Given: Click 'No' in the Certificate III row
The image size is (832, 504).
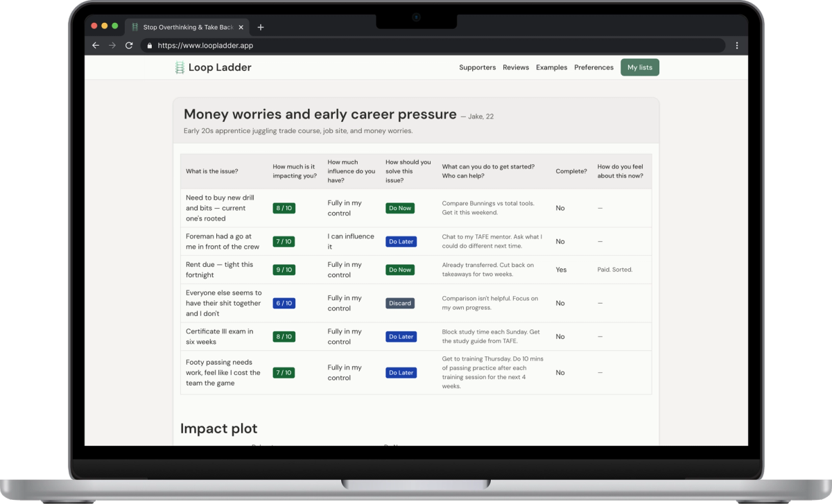Looking at the screenshot, I should click(560, 336).
